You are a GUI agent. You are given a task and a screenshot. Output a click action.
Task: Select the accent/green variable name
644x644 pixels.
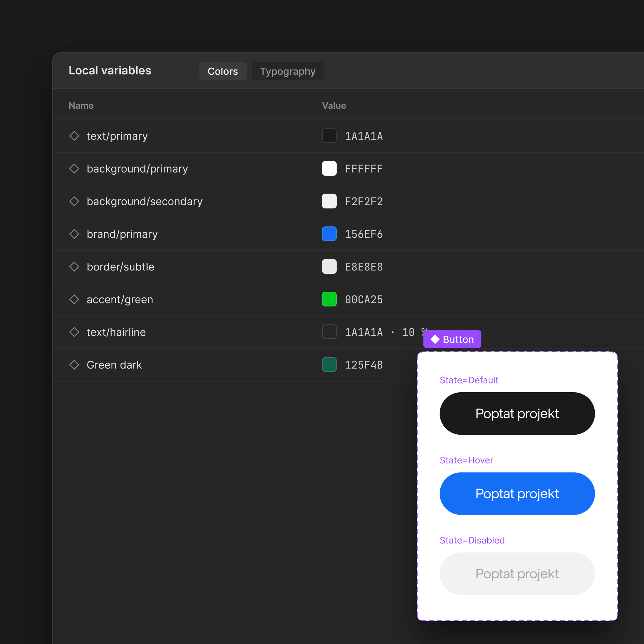point(120,299)
